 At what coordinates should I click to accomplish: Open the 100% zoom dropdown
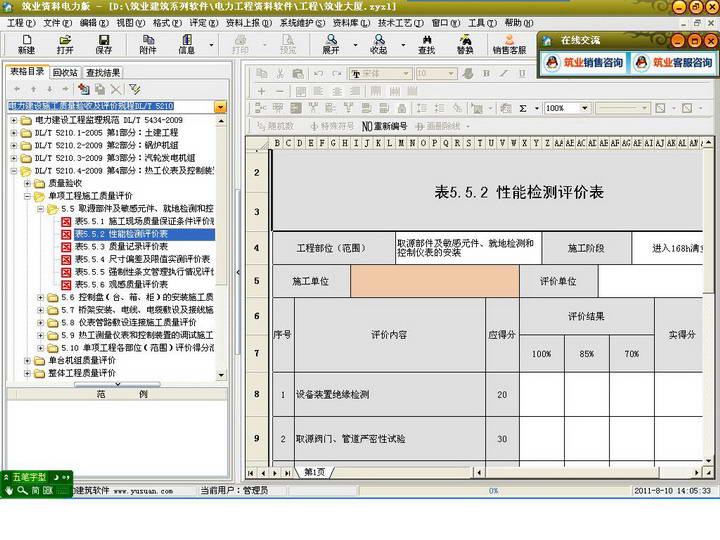(585, 108)
